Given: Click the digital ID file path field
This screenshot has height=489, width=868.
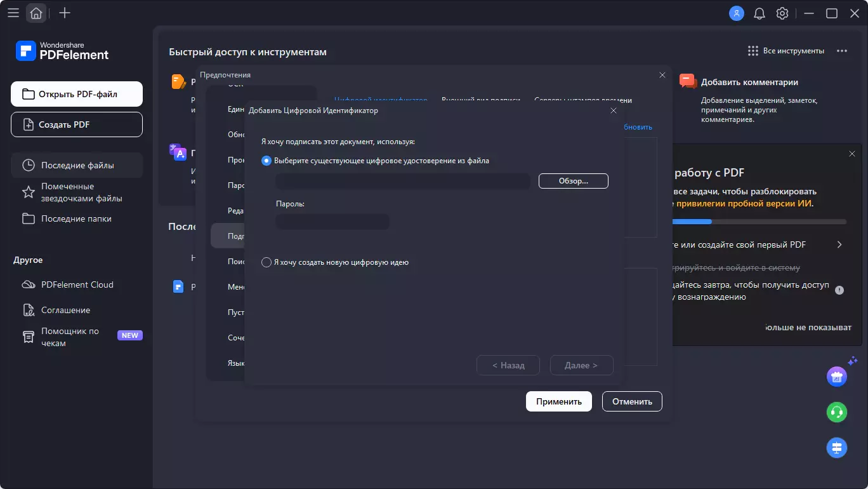Looking at the screenshot, I should 403,181.
